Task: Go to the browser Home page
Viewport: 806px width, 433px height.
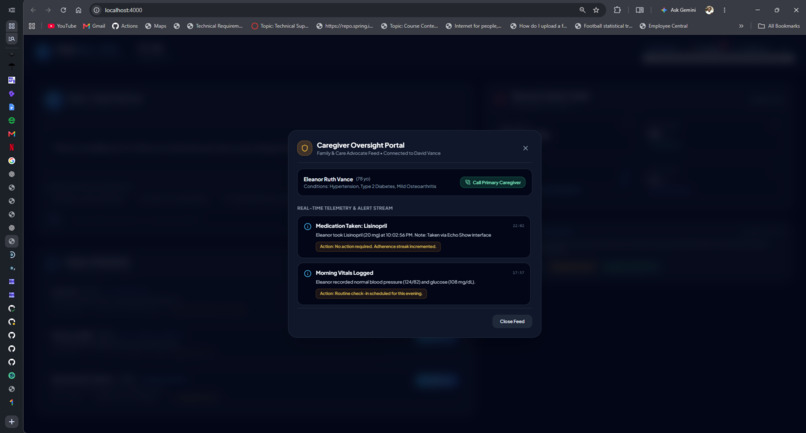Action: tap(78, 10)
